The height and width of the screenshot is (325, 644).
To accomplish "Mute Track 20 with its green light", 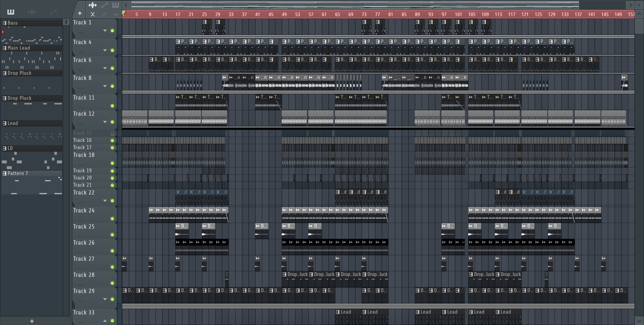I will pyautogui.click(x=112, y=178).
